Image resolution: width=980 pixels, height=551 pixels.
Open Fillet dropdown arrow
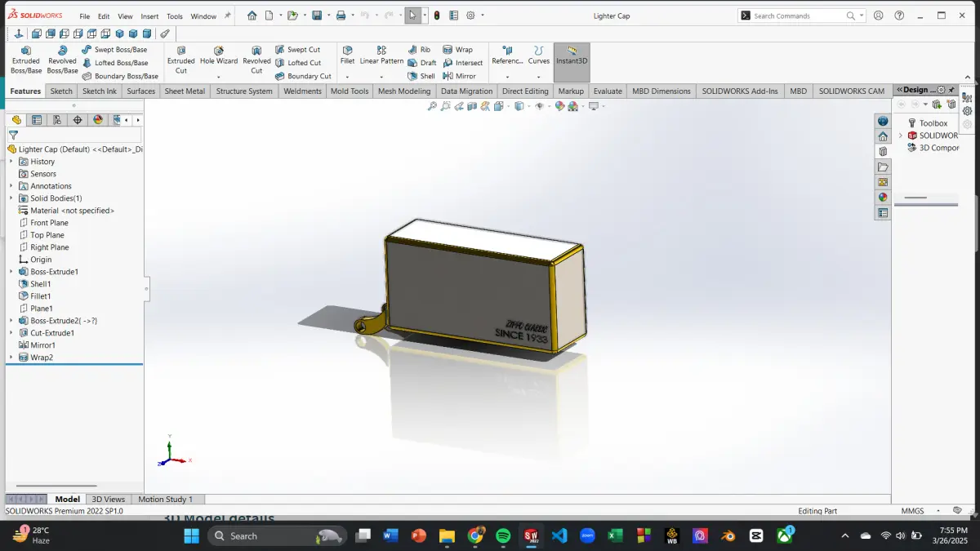(348, 77)
